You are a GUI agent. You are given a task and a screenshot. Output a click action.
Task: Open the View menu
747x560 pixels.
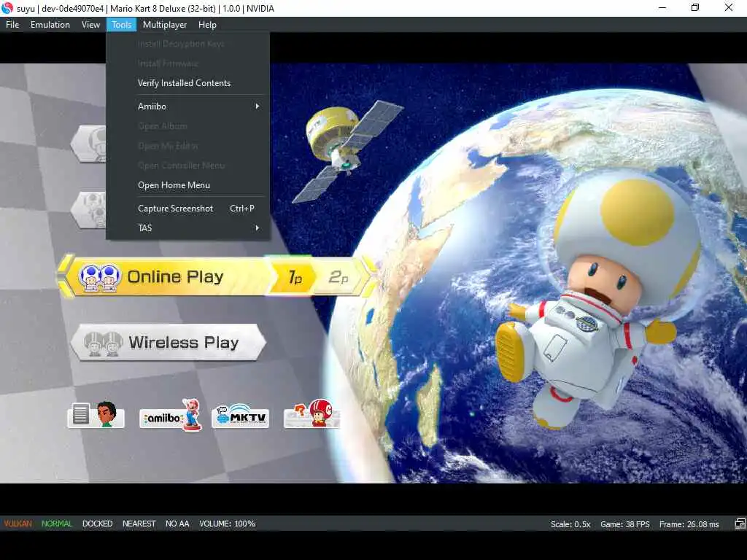[90, 25]
